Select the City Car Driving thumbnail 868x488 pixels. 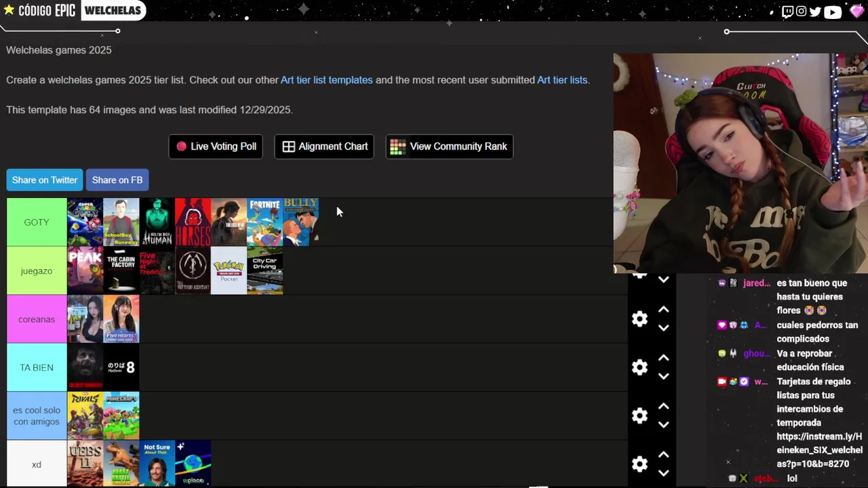[x=264, y=270]
